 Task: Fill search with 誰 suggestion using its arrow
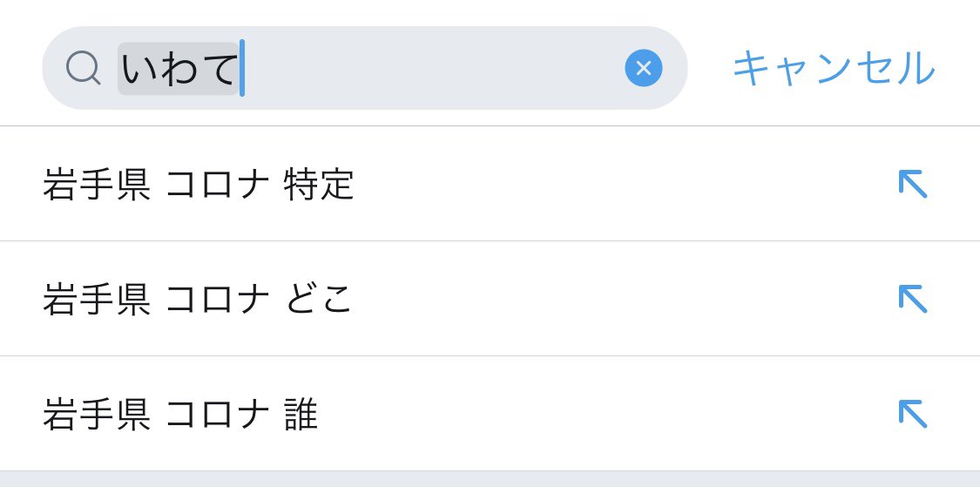(913, 414)
